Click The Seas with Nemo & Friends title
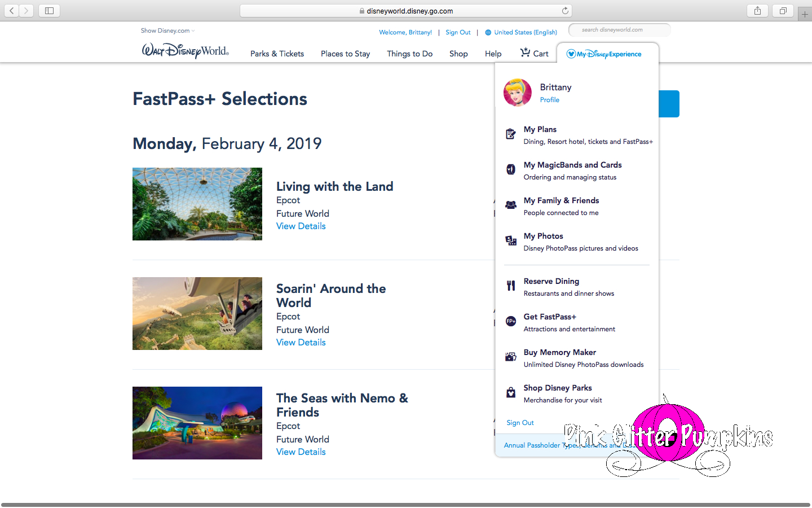Image resolution: width=812 pixels, height=508 pixels. [342, 405]
